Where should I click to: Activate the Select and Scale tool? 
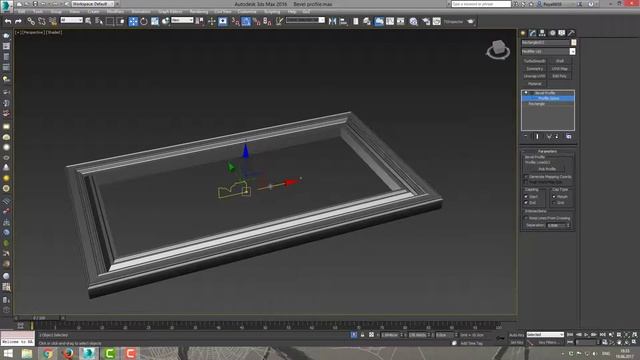[155, 21]
